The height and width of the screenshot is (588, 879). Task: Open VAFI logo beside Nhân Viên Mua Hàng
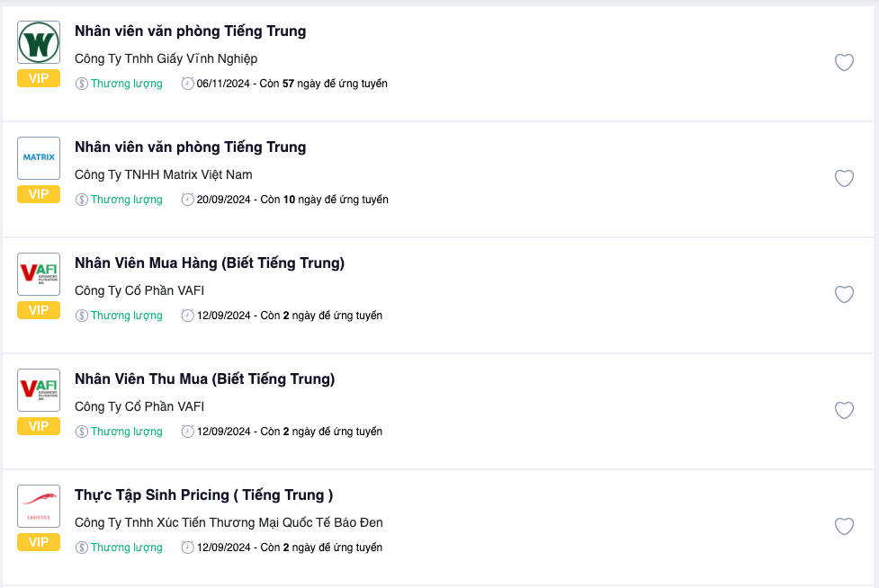[x=39, y=274]
